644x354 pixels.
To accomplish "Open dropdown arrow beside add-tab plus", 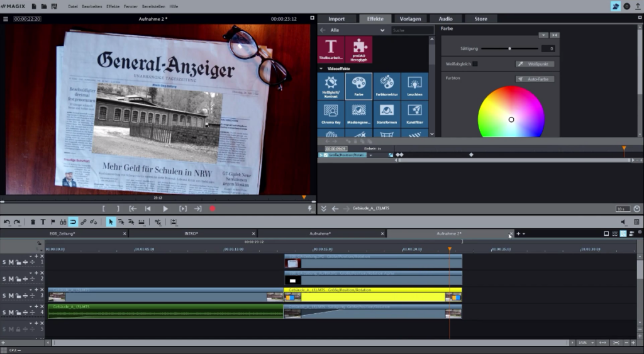I will [524, 234].
